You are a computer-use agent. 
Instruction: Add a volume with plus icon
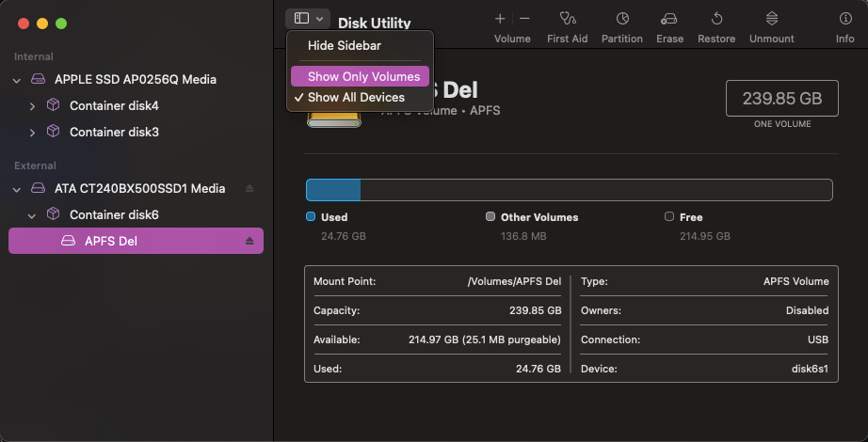(500, 19)
